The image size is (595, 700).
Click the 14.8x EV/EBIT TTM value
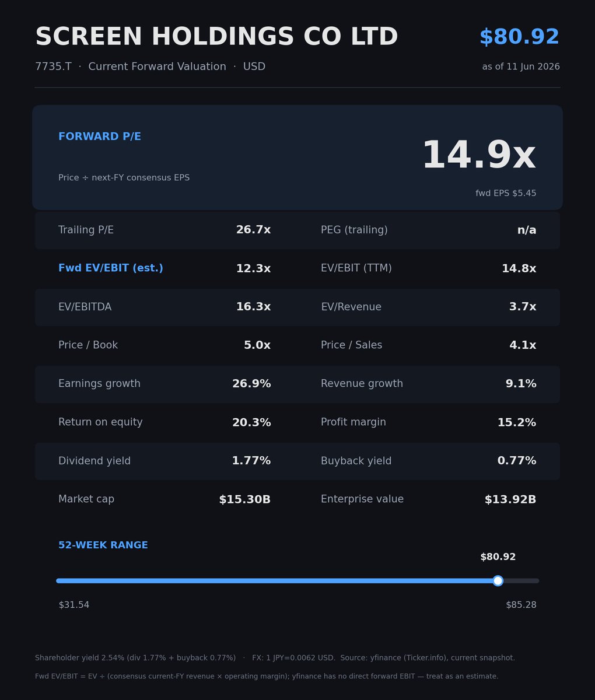[519, 268]
